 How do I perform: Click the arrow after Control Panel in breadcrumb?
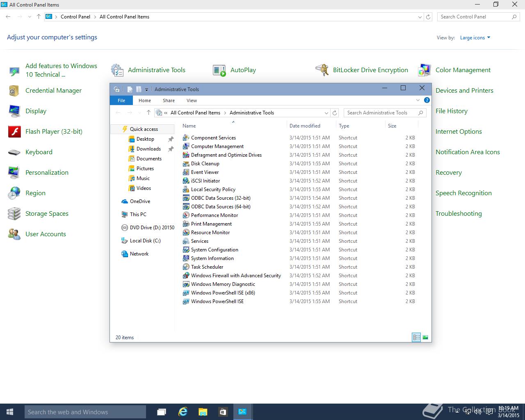point(95,17)
